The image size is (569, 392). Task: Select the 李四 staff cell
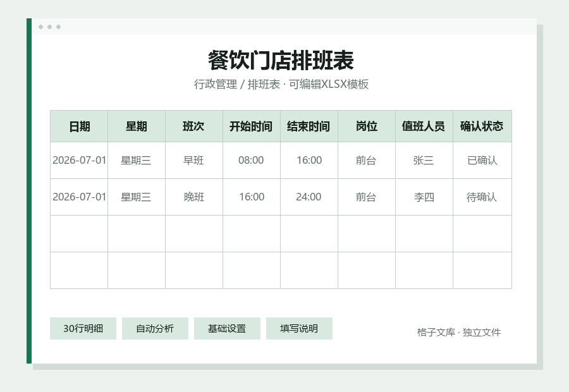pos(424,197)
